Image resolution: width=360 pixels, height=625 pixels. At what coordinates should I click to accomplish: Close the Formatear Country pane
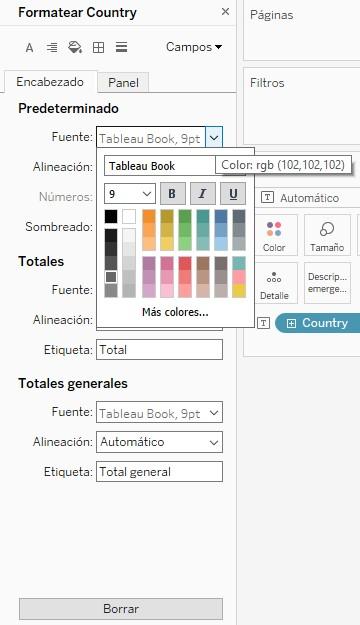click(225, 12)
